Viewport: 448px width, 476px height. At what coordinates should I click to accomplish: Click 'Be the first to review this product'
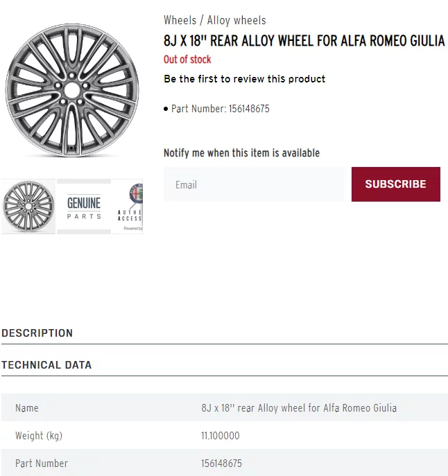click(244, 79)
